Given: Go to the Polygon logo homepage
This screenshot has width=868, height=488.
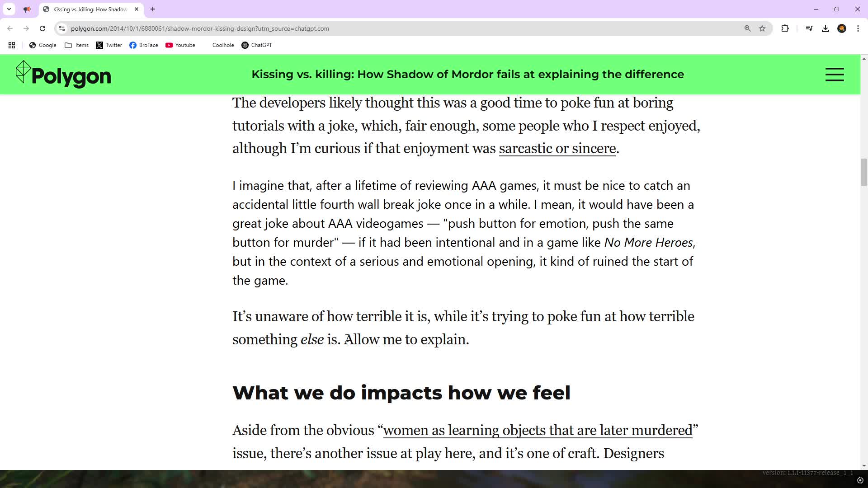Looking at the screenshot, I should pos(63,75).
